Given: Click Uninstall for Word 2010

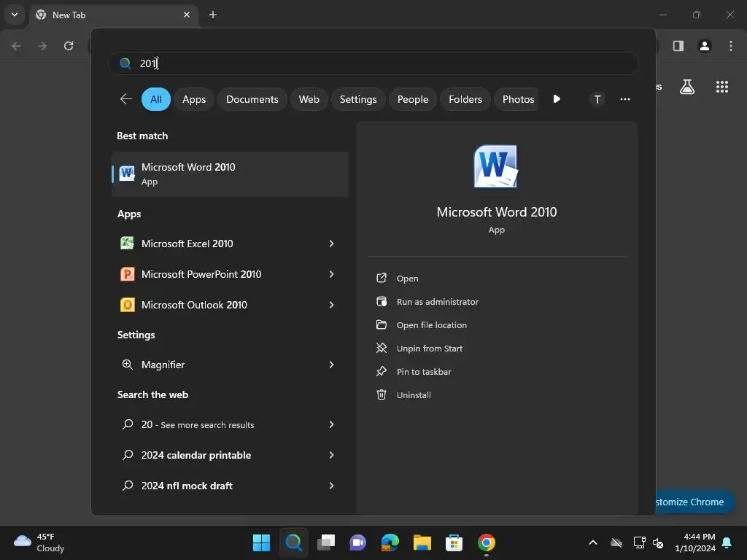Looking at the screenshot, I should pos(414,394).
